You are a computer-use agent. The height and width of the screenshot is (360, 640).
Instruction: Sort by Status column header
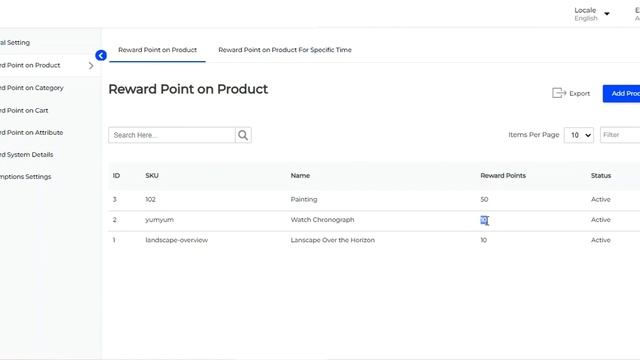coord(601,176)
